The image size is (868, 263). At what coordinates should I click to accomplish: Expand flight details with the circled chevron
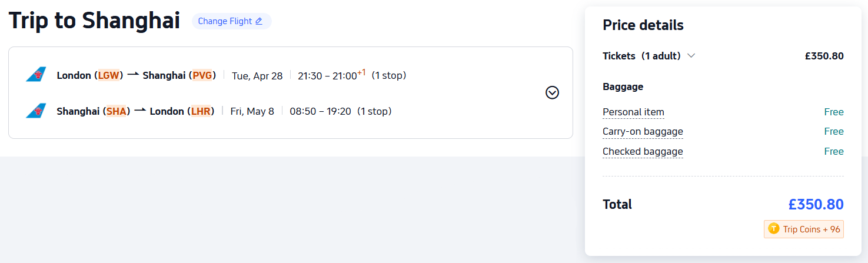point(552,92)
